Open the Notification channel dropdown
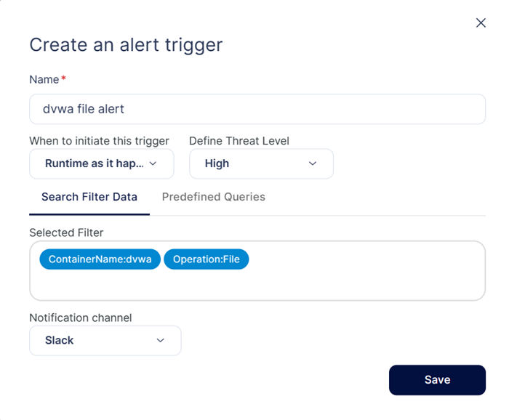This screenshot has height=420, width=509. point(105,341)
